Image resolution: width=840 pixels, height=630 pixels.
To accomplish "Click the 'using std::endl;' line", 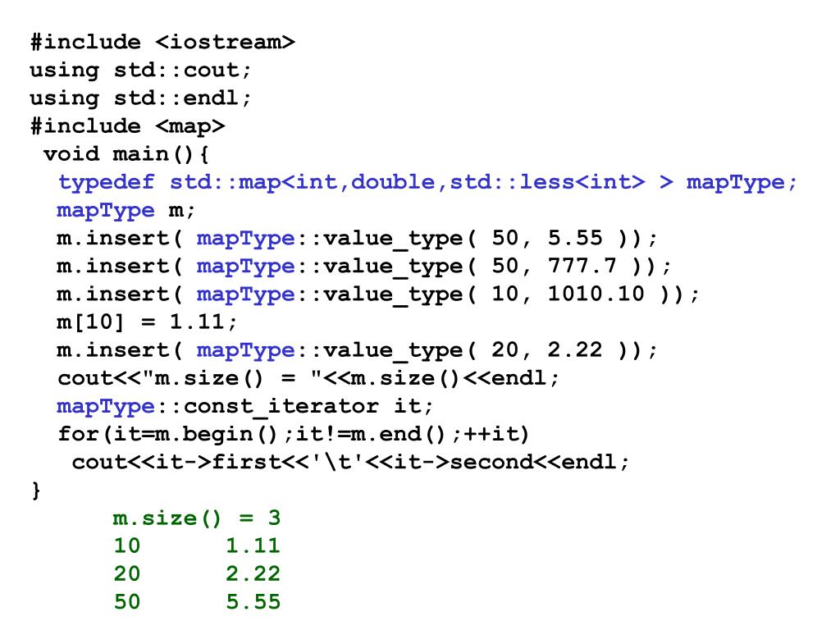I will pos(140,98).
